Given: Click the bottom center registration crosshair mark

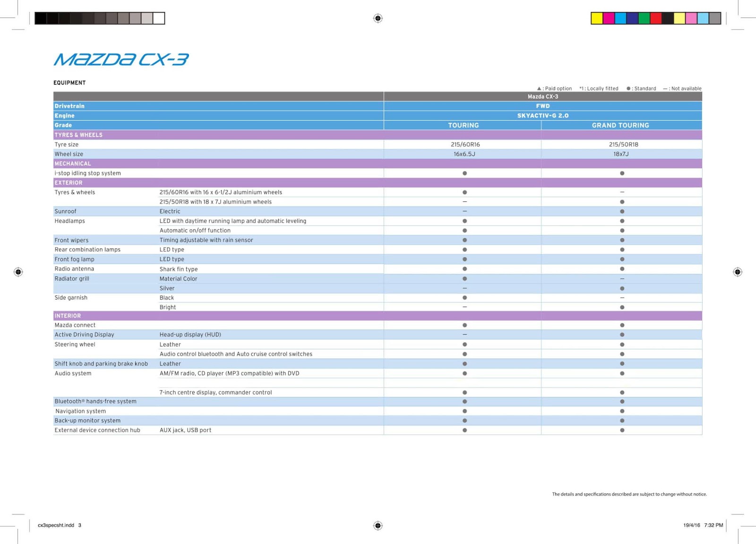Looking at the screenshot, I should coord(378,526).
